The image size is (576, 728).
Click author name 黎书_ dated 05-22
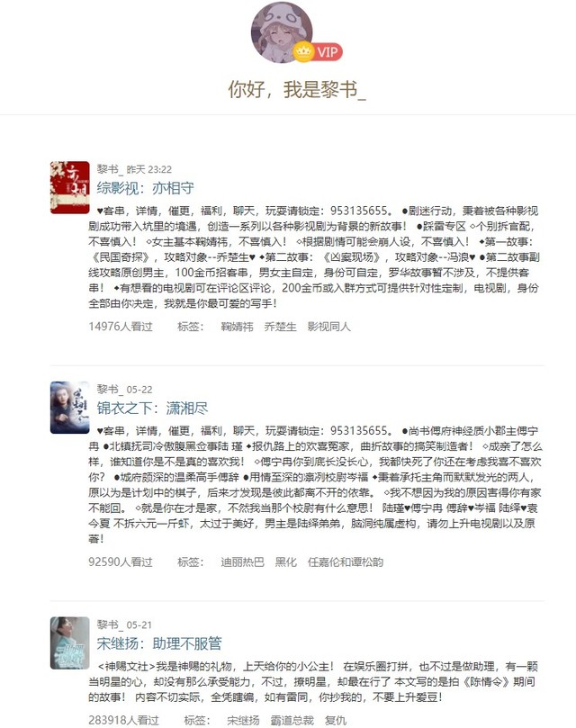point(110,389)
